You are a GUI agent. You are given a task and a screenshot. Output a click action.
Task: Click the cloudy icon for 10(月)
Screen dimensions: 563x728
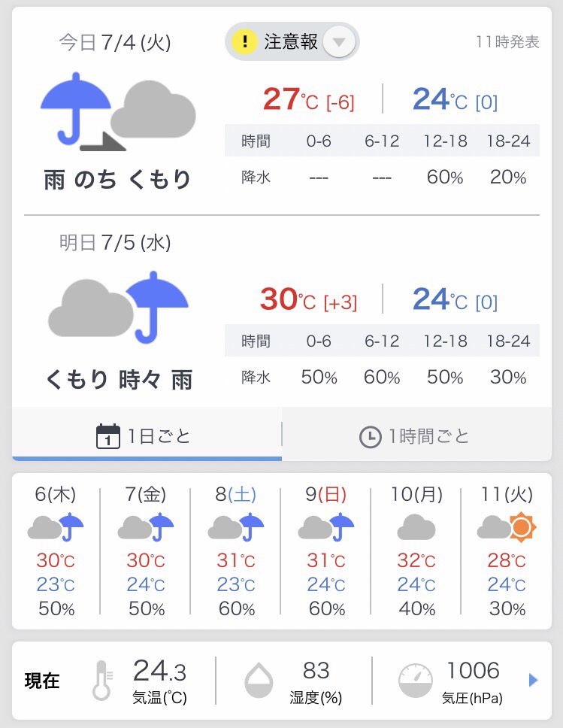coord(416,526)
